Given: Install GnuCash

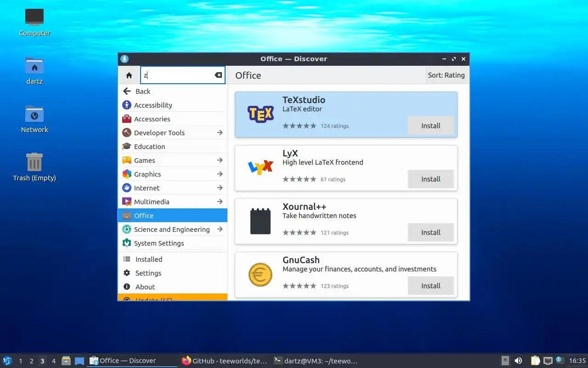Looking at the screenshot, I should click(x=431, y=286).
